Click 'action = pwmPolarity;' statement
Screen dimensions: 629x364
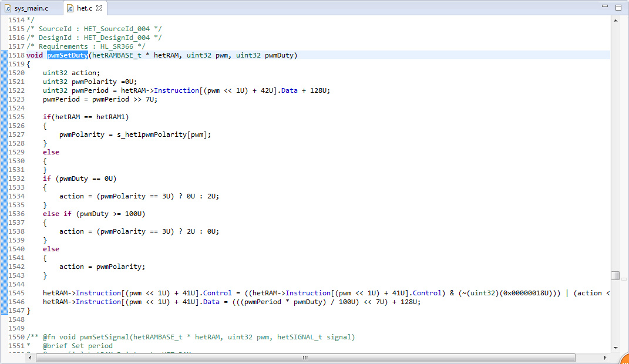102,267
